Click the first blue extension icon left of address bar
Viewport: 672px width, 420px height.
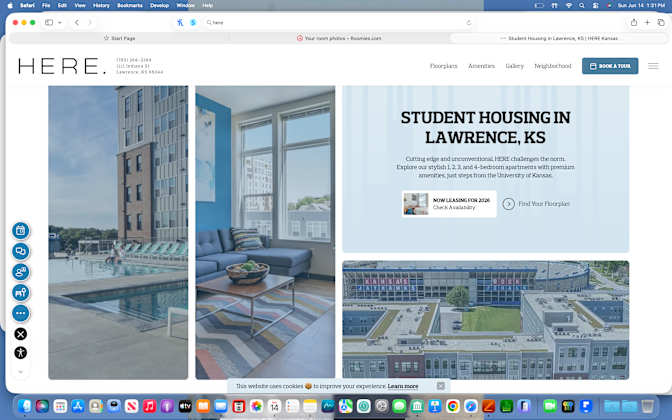[x=180, y=22]
